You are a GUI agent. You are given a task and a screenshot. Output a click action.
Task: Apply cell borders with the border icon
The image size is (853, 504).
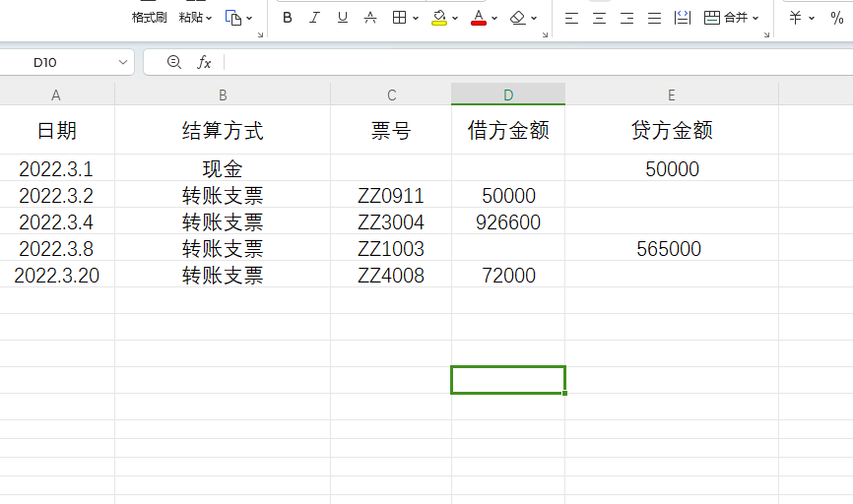tap(399, 18)
